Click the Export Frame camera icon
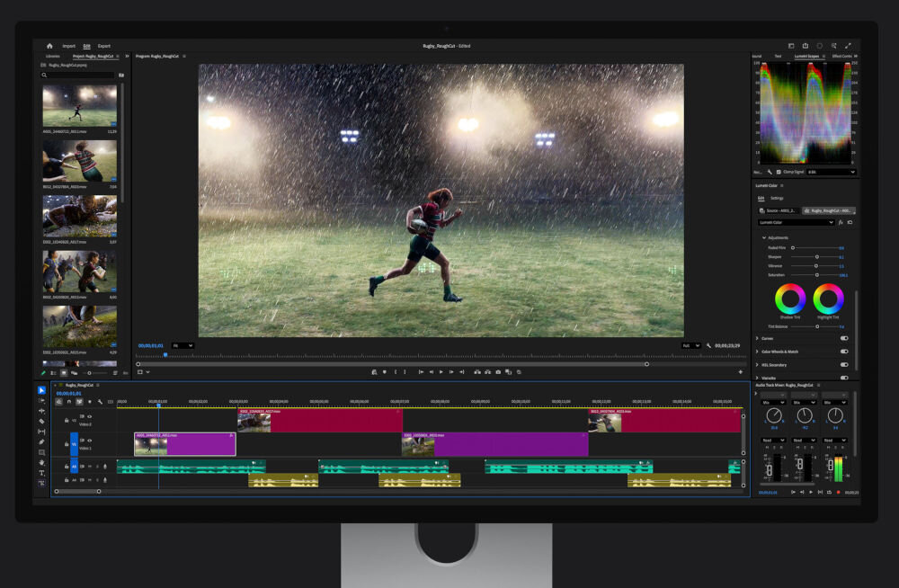The image size is (899, 588). pos(498,371)
